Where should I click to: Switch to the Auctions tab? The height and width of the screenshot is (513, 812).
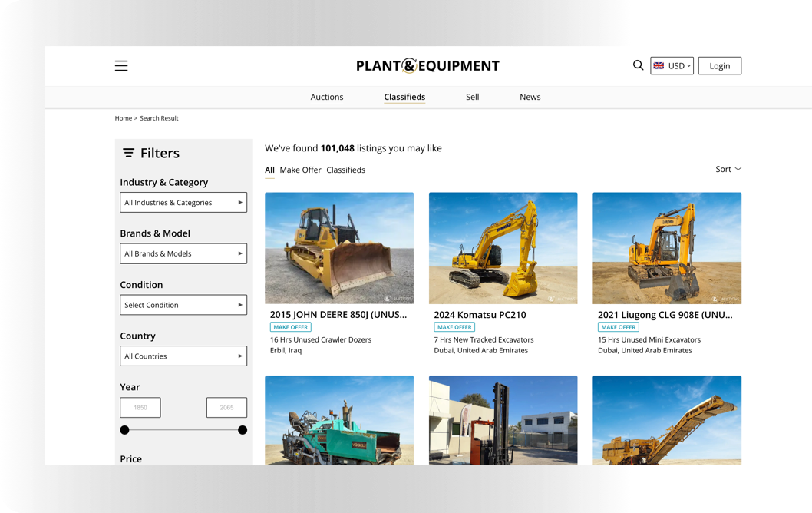(x=327, y=97)
